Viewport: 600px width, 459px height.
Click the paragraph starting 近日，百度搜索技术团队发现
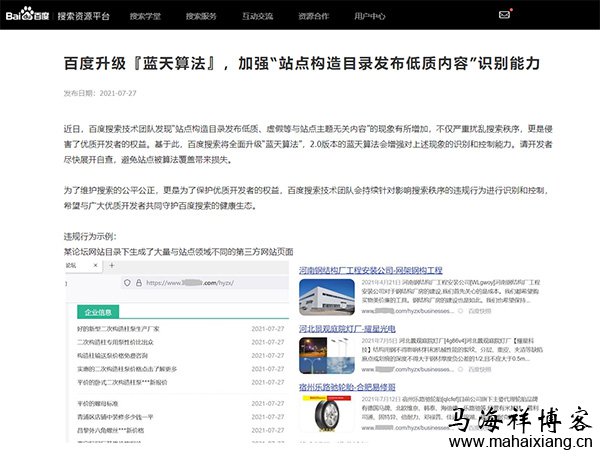point(308,144)
